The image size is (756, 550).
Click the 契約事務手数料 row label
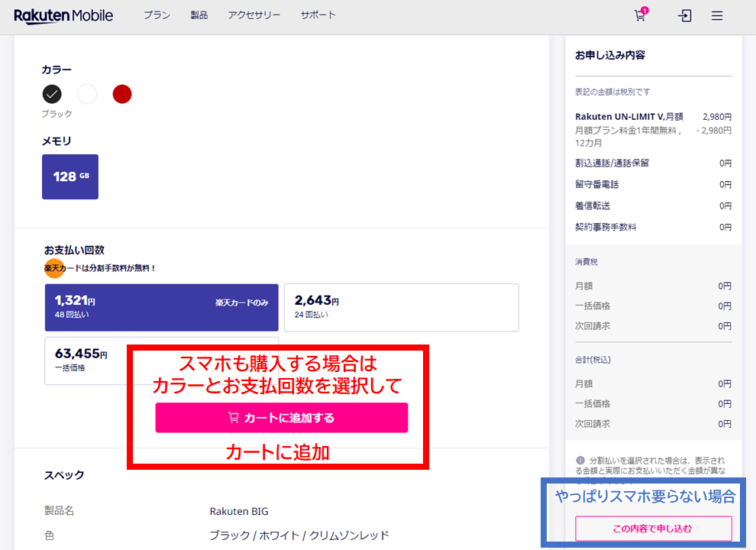pyautogui.click(x=606, y=227)
